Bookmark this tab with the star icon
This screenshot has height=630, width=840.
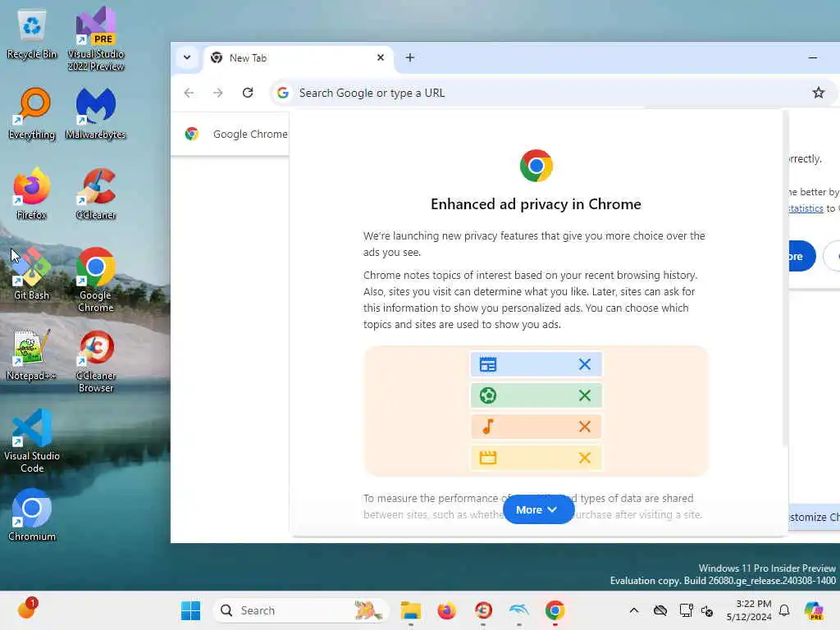point(818,93)
